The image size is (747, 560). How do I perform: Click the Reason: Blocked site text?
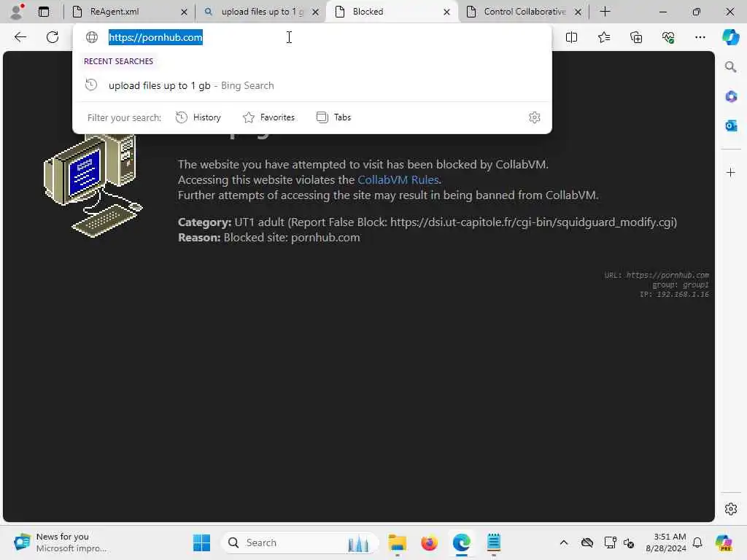(269, 237)
